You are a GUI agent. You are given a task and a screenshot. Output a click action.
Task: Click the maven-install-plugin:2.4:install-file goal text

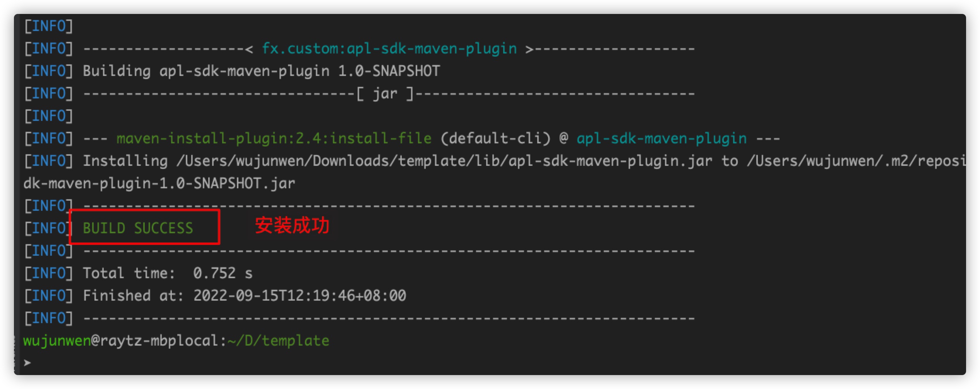[274, 139]
